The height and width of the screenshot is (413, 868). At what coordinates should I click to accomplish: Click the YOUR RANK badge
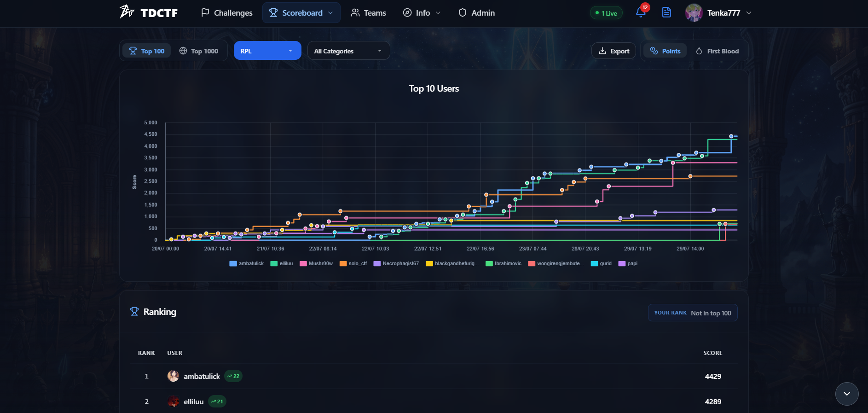[x=693, y=313]
